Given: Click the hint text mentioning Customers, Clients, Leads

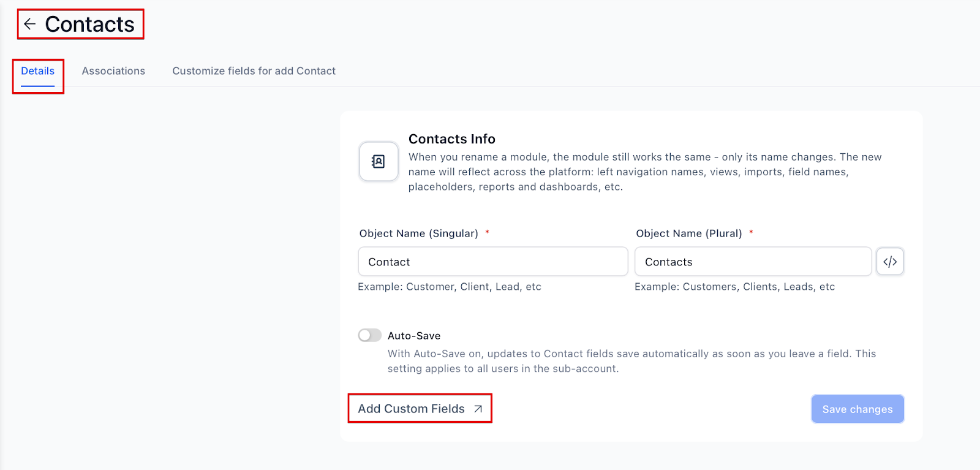Looking at the screenshot, I should [x=734, y=287].
